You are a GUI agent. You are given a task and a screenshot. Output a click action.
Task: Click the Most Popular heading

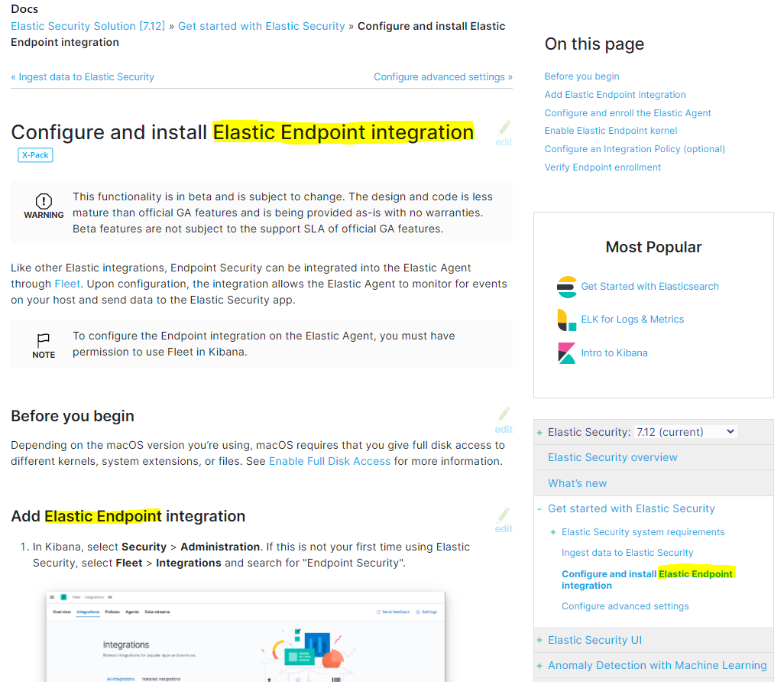tap(653, 247)
